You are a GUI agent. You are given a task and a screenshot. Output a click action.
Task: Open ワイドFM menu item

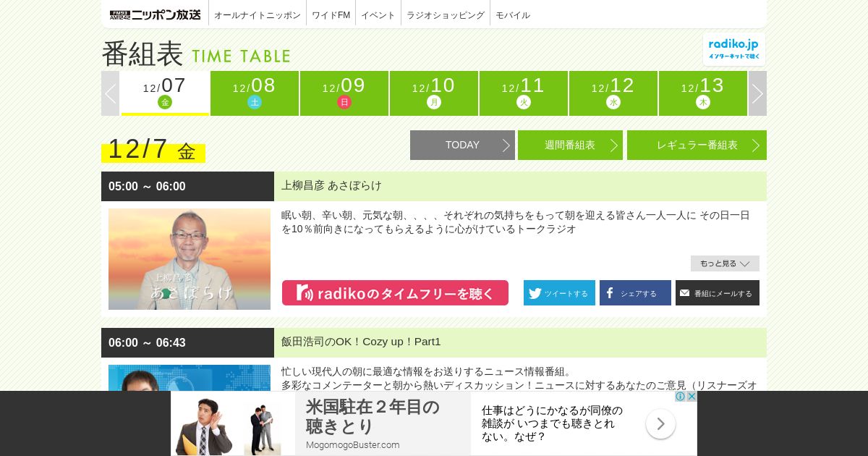(x=331, y=15)
